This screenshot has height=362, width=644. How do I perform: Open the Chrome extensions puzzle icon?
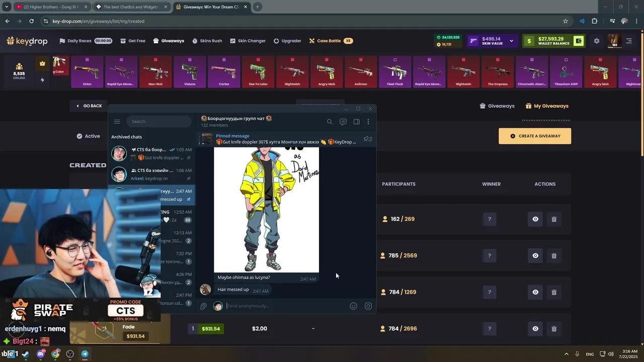(595, 21)
